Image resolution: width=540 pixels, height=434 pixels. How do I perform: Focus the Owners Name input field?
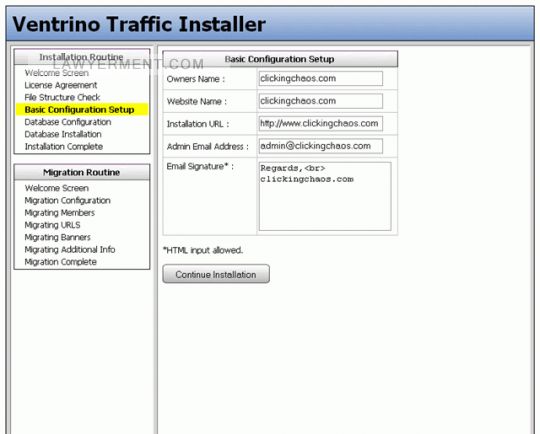pyautogui.click(x=321, y=79)
